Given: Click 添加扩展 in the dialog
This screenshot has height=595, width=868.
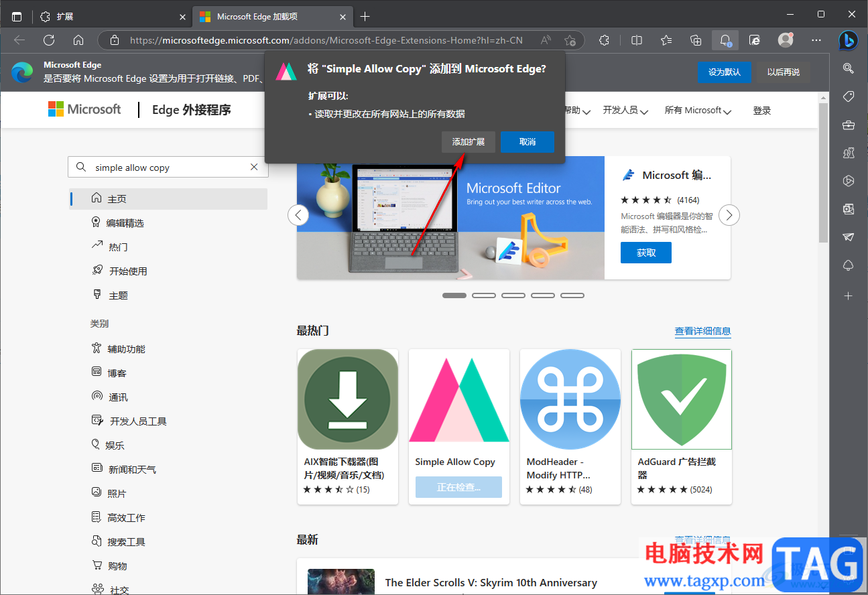Looking at the screenshot, I should (469, 142).
